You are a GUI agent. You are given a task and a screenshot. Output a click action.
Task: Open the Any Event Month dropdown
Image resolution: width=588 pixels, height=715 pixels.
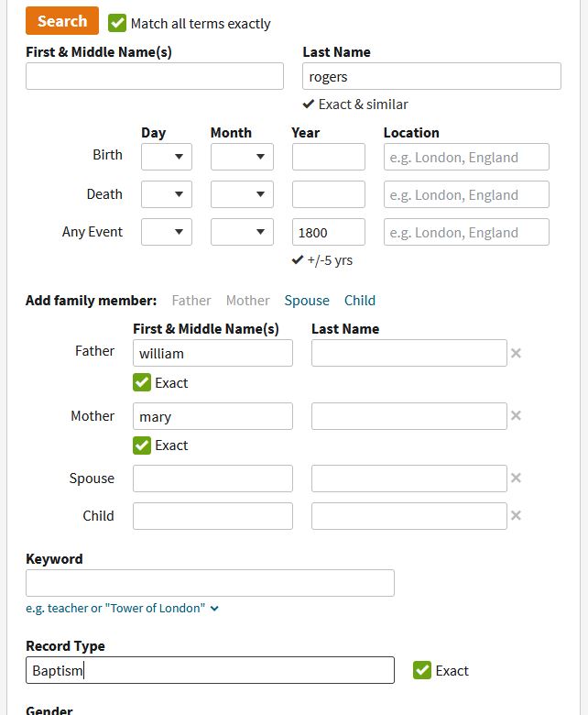[x=242, y=232]
